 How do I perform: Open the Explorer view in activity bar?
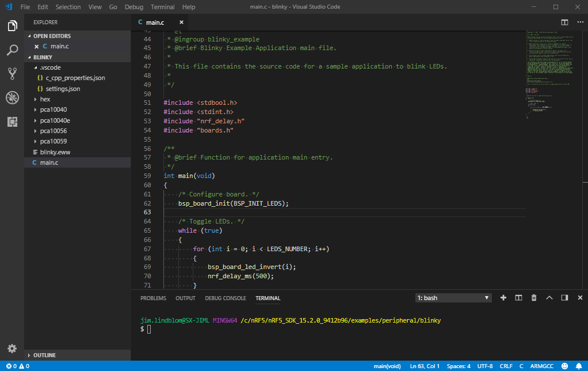pyautogui.click(x=12, y=26)
